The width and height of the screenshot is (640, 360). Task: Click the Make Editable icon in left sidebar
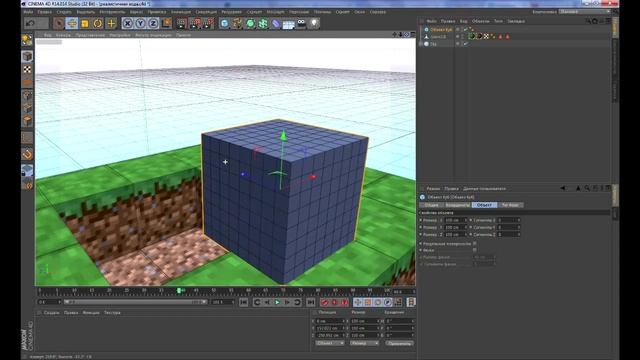pyautogui.click(x=27, y=40)
